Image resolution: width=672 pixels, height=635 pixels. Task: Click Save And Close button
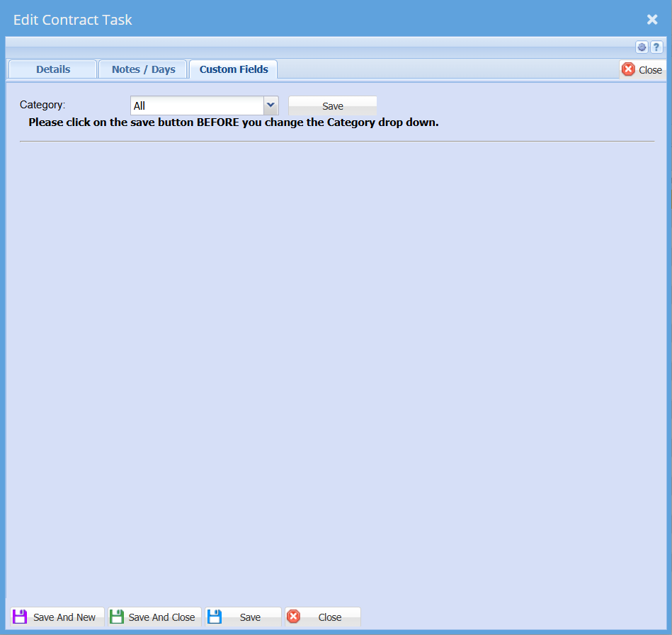(154, 617)
